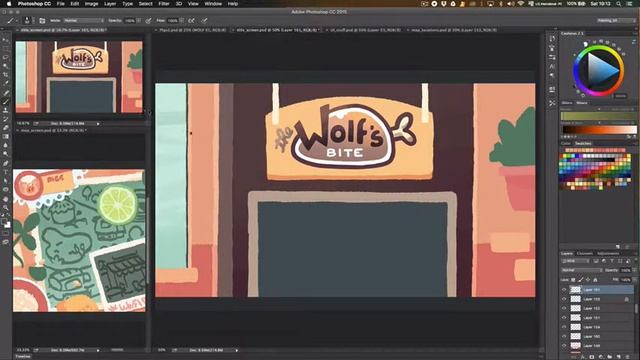Click the brush Opacity value field

130,20
